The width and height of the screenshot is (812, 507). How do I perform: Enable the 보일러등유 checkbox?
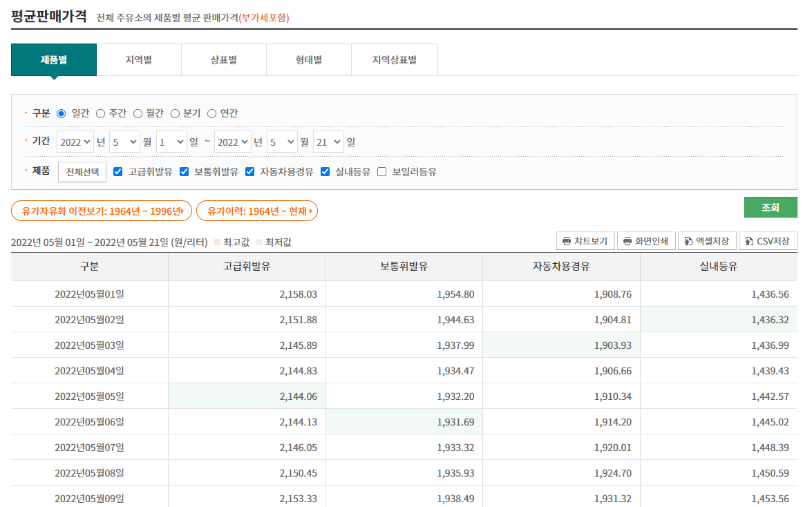[381, 172]
